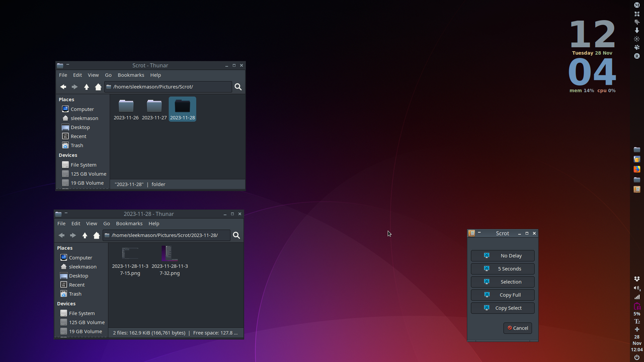Image resolution: width=644 pixels, height=362 pixels.
Task: Click the network signal tray icon
Action: pos(637,297)
